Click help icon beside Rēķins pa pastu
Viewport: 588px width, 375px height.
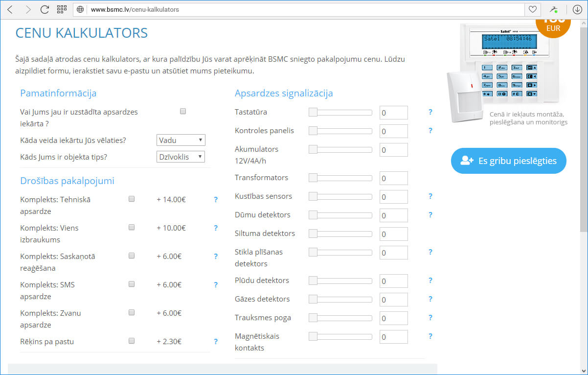pyautogui.click(x=216, y=342)
